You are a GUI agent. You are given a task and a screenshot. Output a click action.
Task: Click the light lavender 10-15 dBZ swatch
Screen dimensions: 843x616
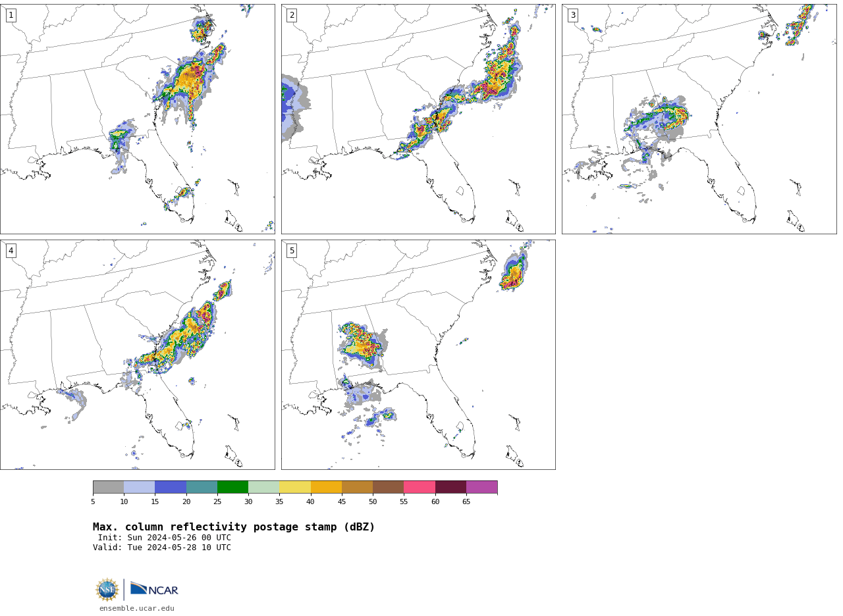[x=140, y=487]
